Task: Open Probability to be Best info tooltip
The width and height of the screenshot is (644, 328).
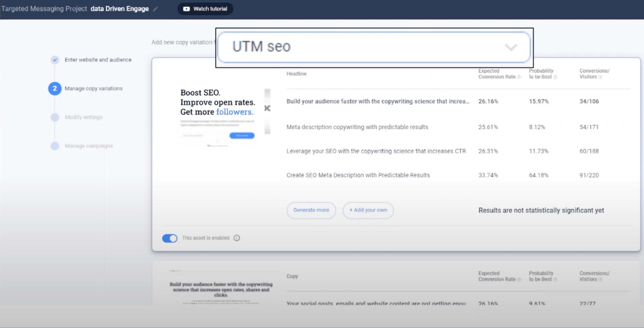Action: point(555,77)
